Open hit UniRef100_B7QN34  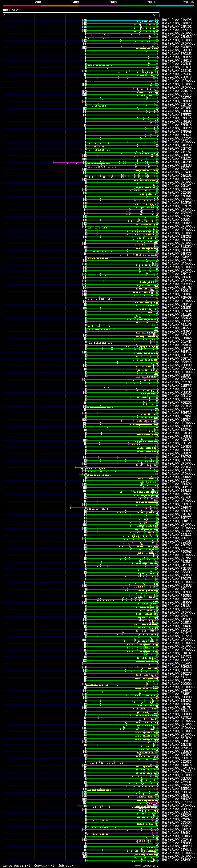(177, 111)
